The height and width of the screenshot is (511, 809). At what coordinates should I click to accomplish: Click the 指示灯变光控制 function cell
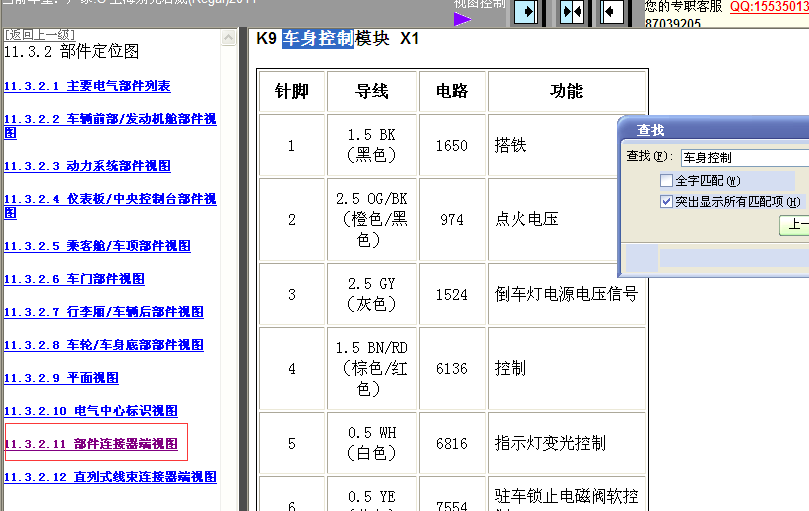pos(567,443)
